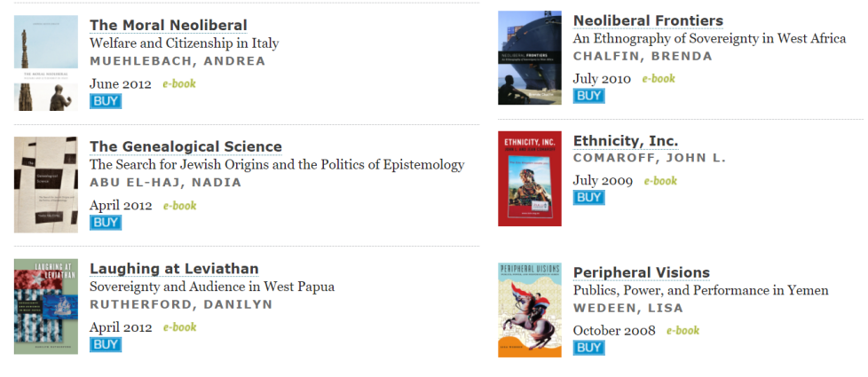
Task: Buy Neoliberal Frontiers
Action: coord(588,96)
